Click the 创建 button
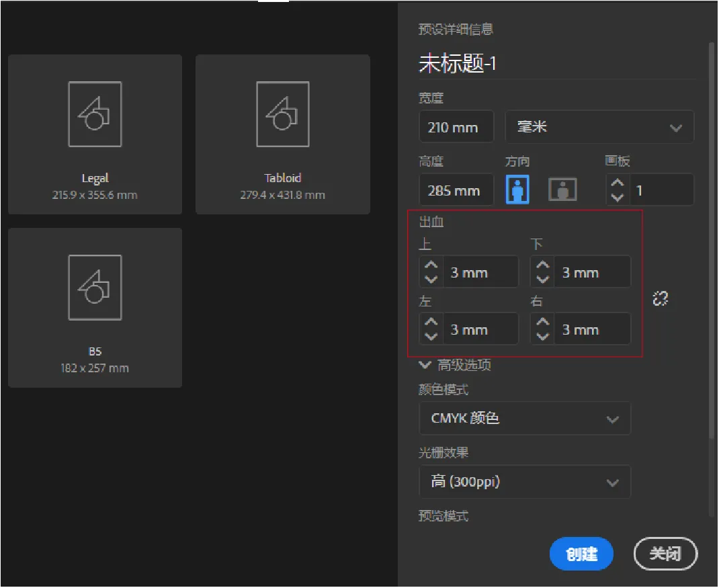 coord(581,554)
